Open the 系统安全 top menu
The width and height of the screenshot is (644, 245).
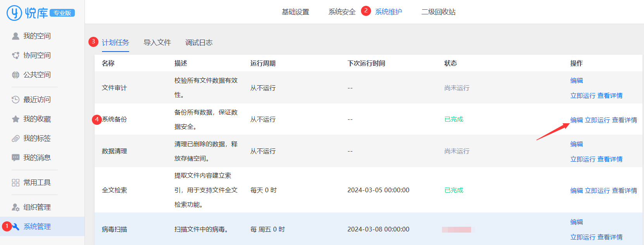[x=342, y=12]
